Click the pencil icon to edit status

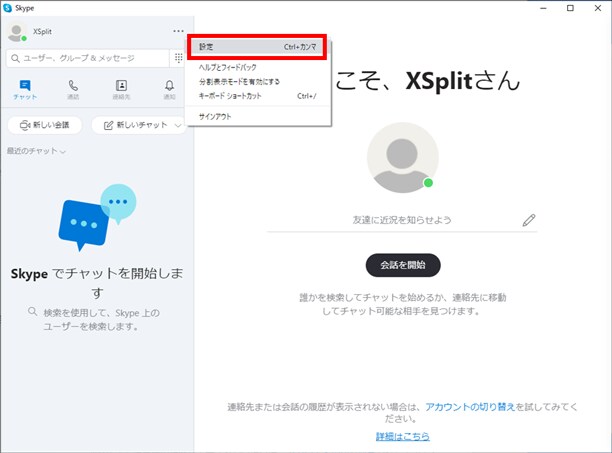pyautogui.click(x=529, y=221)
